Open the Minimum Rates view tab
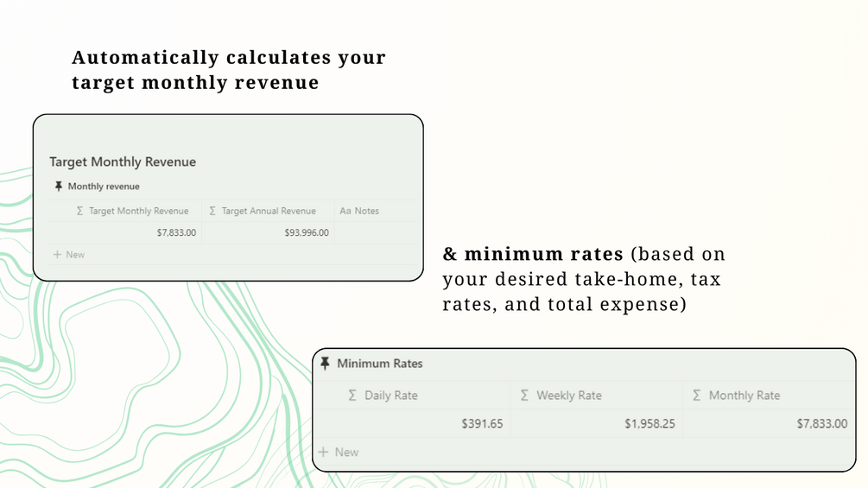The height and width of the screenshot is (488, 868). (x=371, y=364)
